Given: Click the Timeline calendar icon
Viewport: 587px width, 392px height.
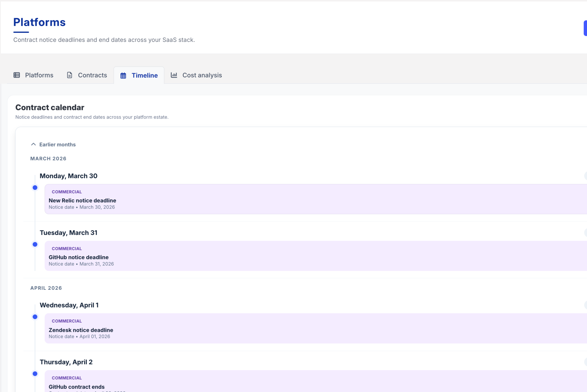Looking at the screenshot, I should [x=123, y=76].
